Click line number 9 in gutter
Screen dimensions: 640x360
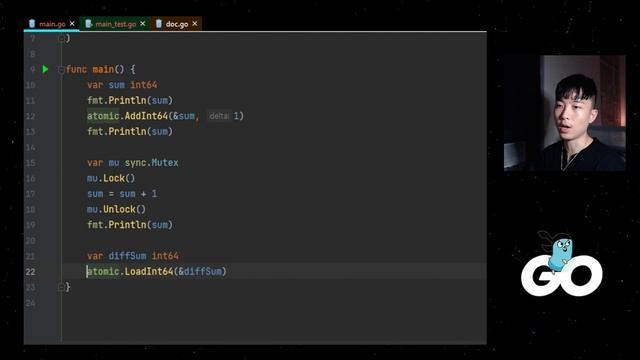pyautogui.click(x=33, y=69)
